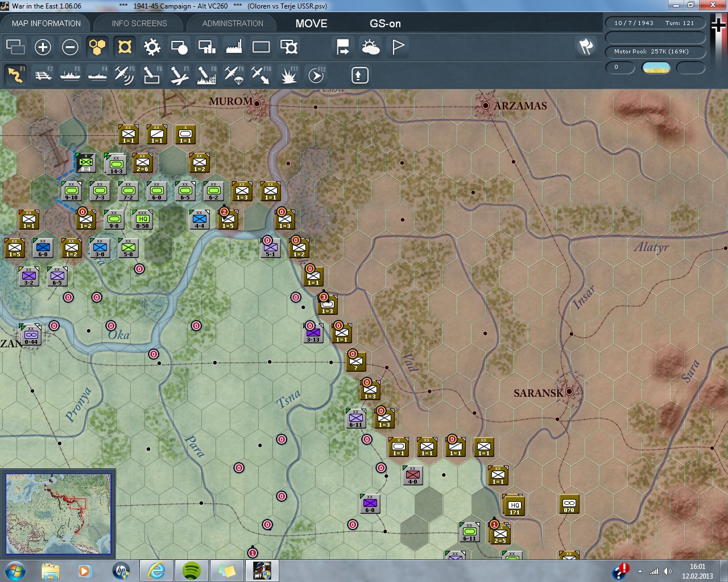Select the red 4-0 unit counter
The image size is (728, 582).
(x=412, y=475)
